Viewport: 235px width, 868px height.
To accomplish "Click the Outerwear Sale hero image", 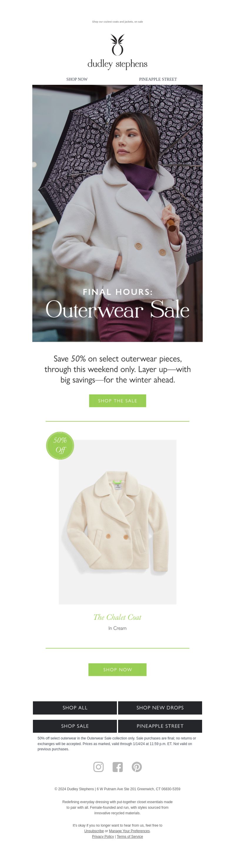I will pyautogui.click(x=117, y=213).
